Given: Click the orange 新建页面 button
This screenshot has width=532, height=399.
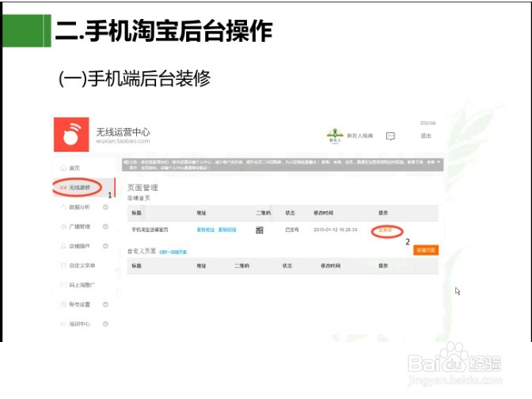Looking at the screenshot, I should (x=426, y=250).
